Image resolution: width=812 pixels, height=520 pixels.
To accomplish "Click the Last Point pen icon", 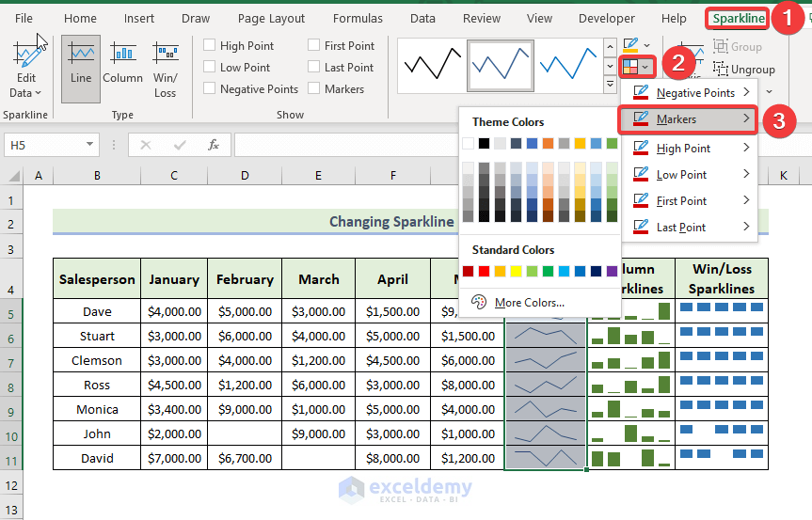I will [641, 228].
